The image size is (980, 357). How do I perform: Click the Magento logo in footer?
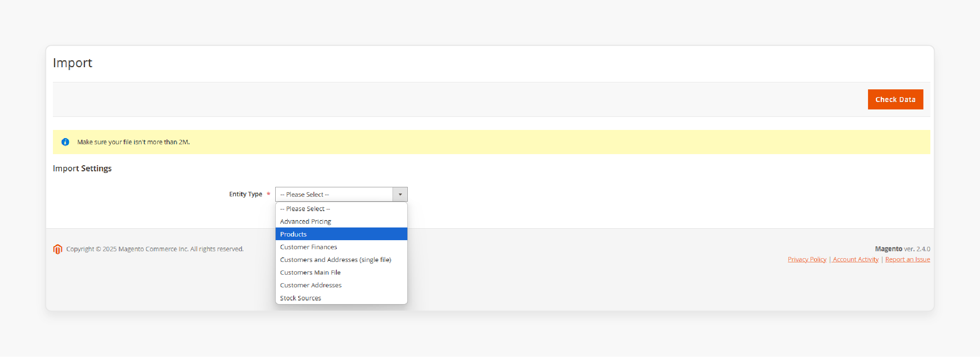(x=57, y=249)
